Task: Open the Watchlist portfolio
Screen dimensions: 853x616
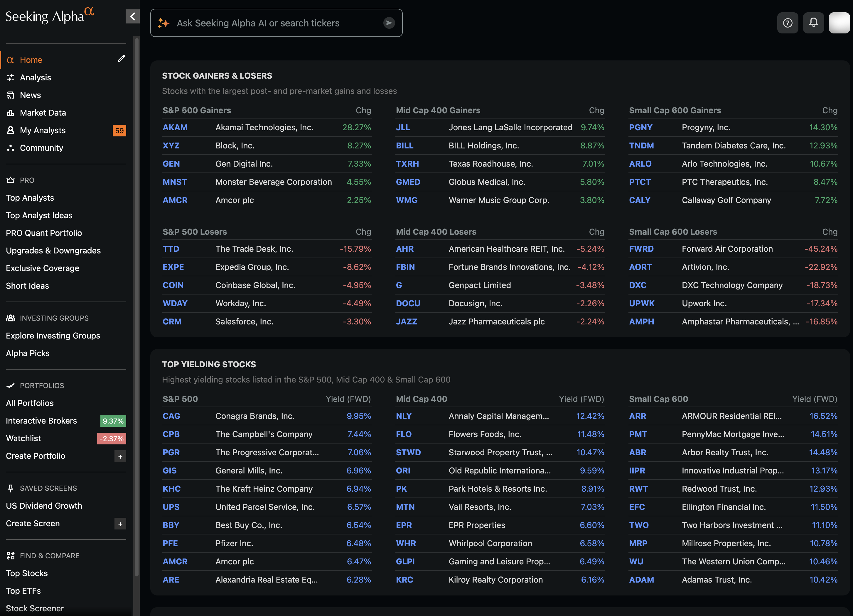Action: (23, 439)
